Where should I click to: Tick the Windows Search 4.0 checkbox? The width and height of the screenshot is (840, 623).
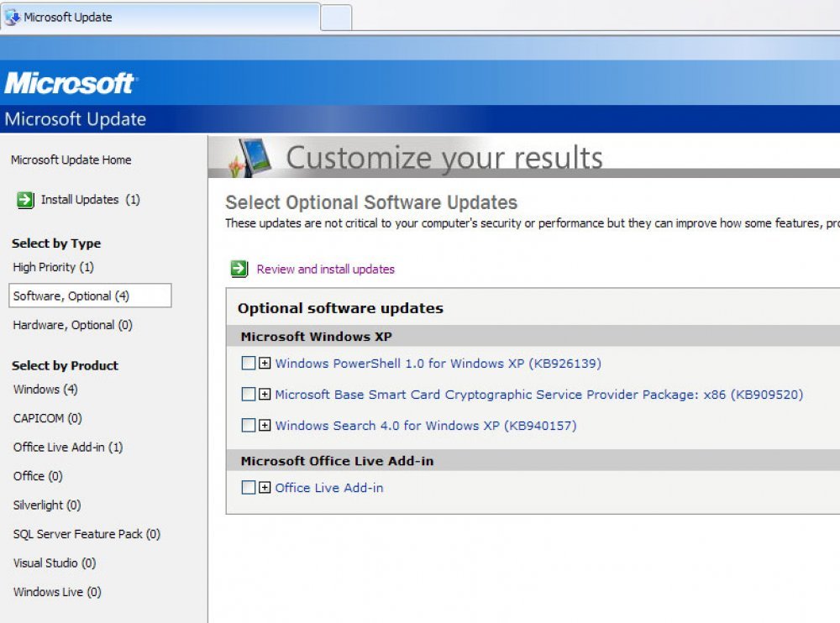pos(249,426)
